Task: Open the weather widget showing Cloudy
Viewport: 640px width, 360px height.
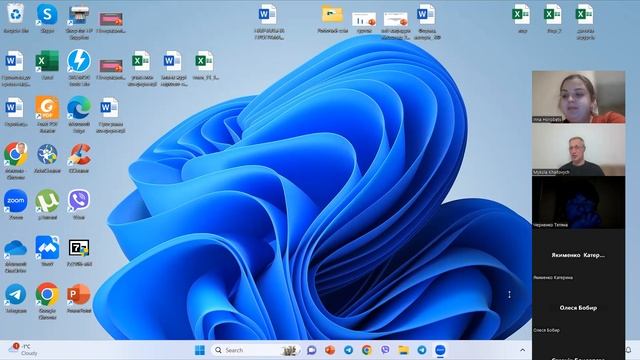Action: coord(24,350)
